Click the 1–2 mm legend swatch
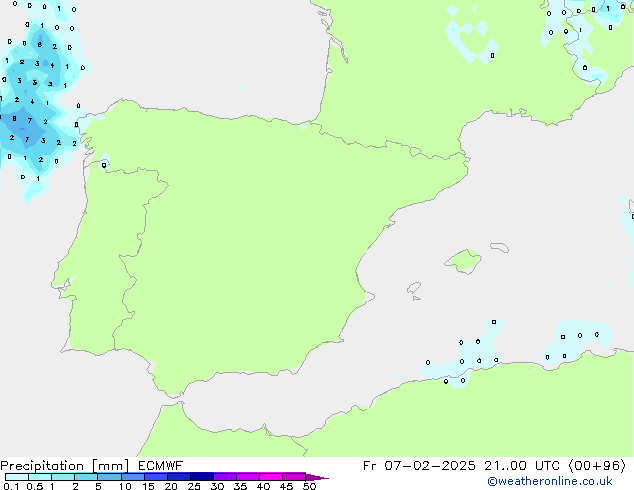The height and width of the screenshot is (490, 634). pyautogui.click(x=63, y=477)
